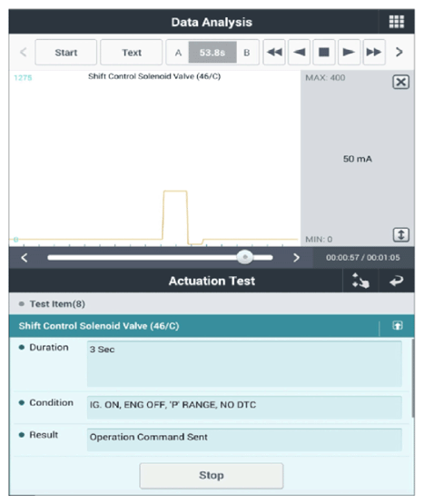
Task: Select cursor A marker
Action: [x=178, y=53]
